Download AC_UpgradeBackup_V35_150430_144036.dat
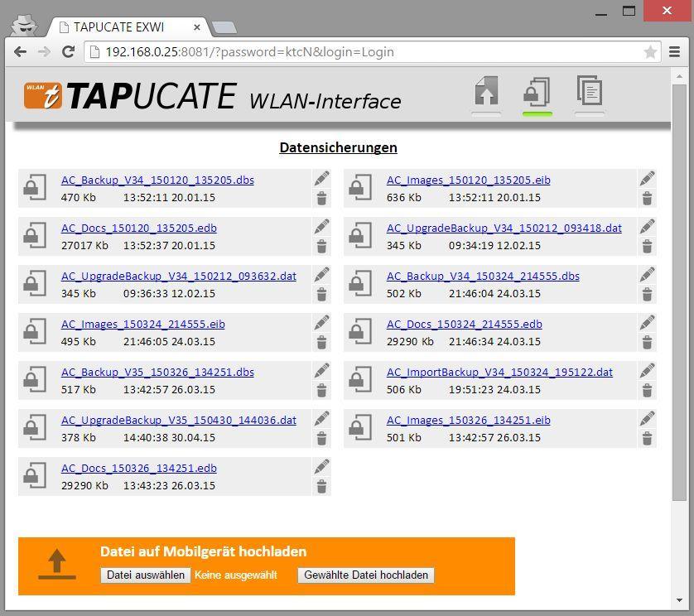Screen dimensions: 694x616 tap(179, 421)
